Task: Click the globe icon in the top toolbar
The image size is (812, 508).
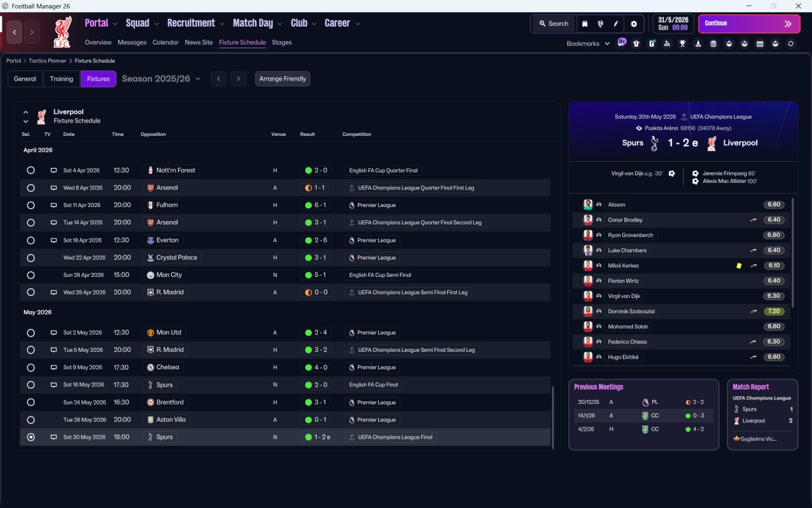Action: (x=600, y=23)
